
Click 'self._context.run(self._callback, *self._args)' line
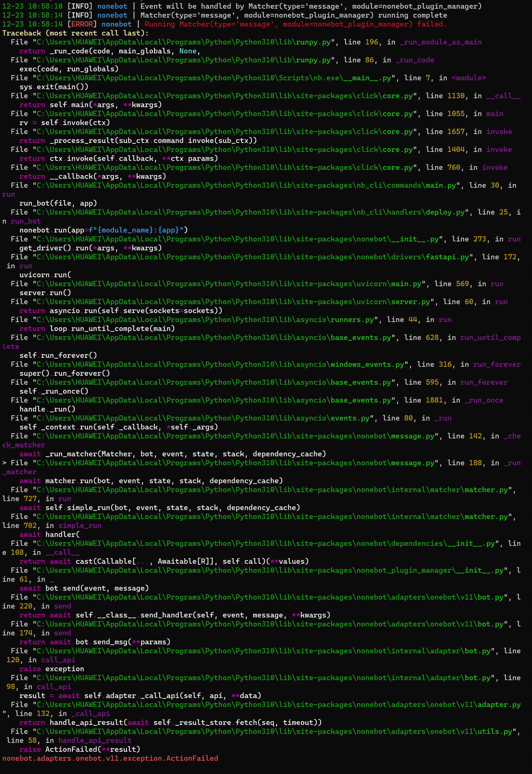(x=119, y=427)
